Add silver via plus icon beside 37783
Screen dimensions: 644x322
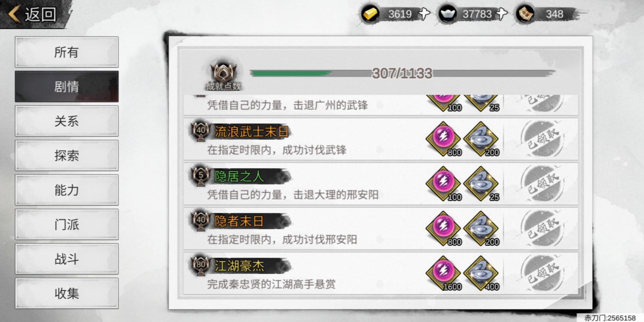tap(501, 14)
